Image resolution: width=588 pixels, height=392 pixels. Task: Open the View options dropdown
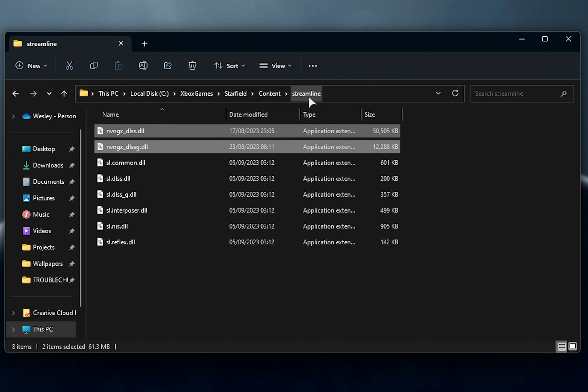point(275,65)
